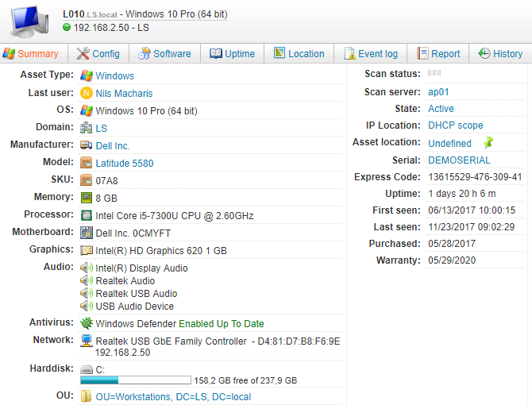Image resolution: width=532 pixels, height=405 pixels.
Task: View the Event log tab
Action: [x=371, y=53]
